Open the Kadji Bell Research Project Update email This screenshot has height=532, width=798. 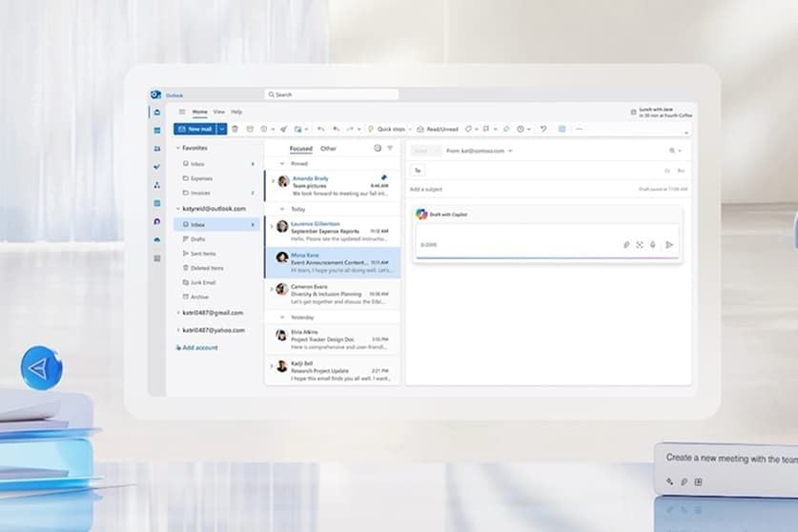[x=333, y=371]
